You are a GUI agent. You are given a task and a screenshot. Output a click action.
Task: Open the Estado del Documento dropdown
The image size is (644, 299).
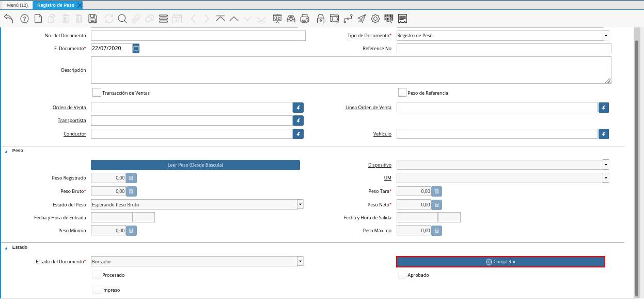(x=300, y=262)
